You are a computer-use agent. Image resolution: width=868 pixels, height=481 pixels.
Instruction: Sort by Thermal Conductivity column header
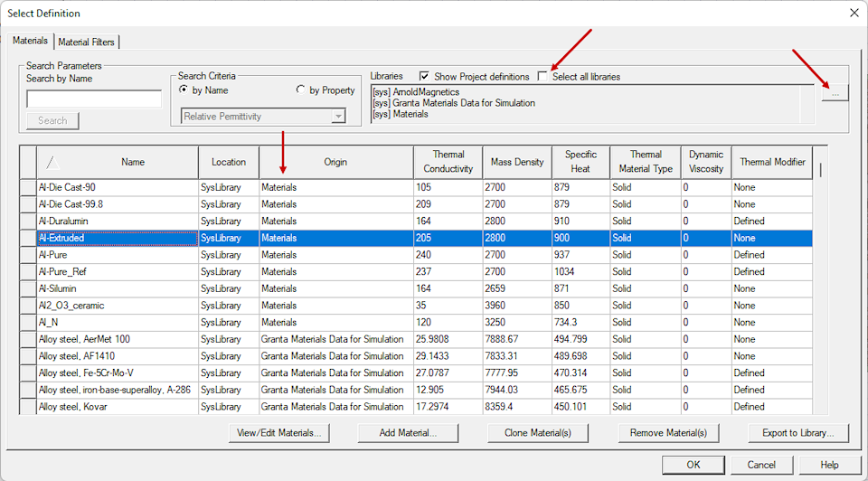(448, 163)
